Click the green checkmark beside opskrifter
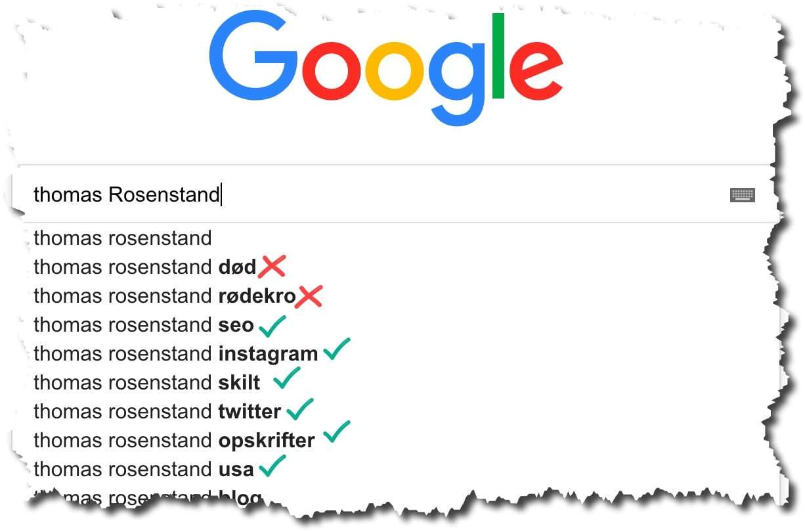 click(x=337, y=433)
